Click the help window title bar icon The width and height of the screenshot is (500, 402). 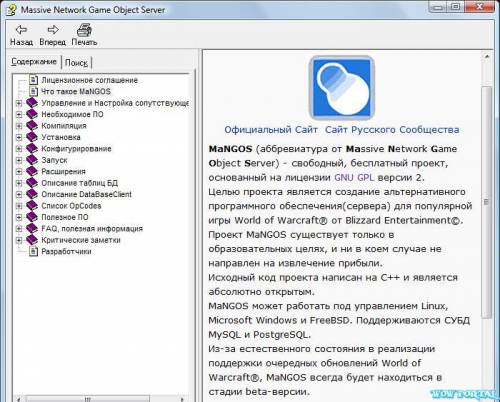(x=11, y=9)
